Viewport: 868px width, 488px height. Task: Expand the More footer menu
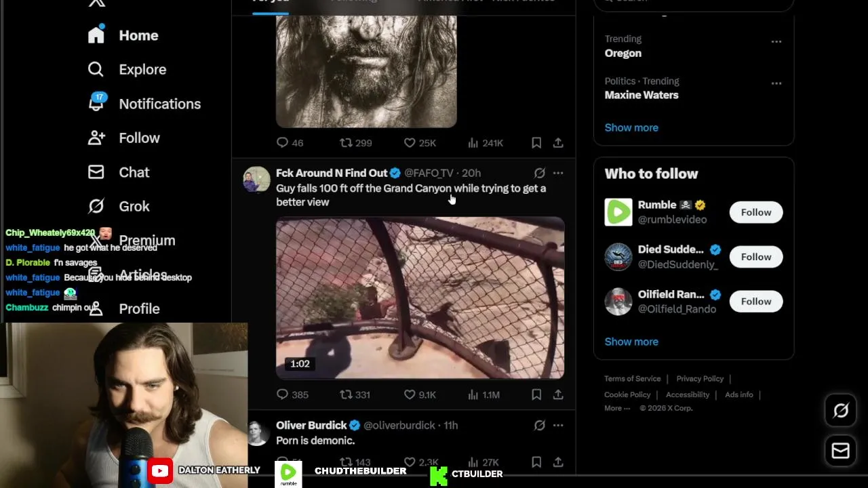point(617,408)
